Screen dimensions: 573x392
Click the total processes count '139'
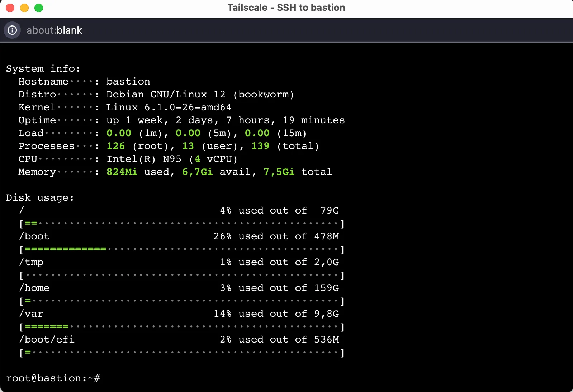[x=260, y=146]
